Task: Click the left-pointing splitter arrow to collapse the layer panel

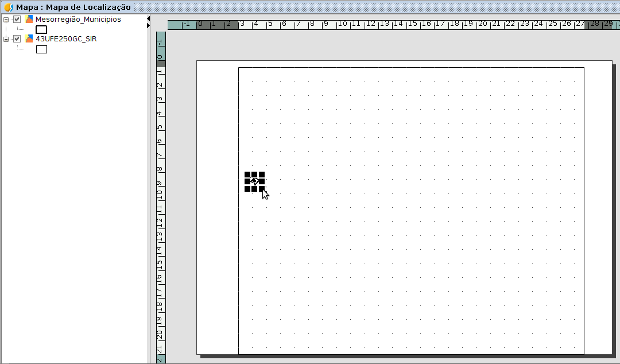Action: (148, 19)
